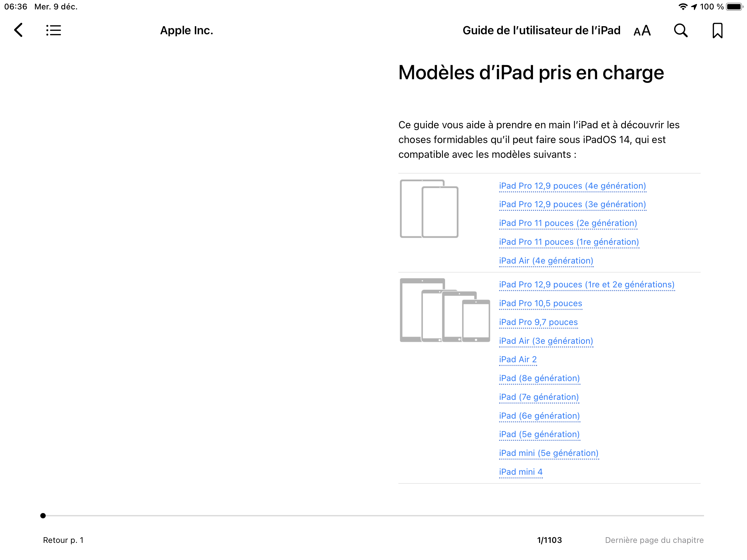Click the four older iPads illustration
747x560 pixels.
point(444,310)
